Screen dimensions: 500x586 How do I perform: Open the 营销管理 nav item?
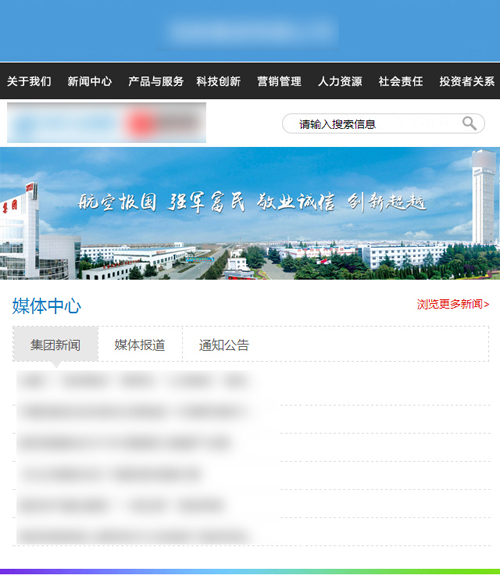click(x=279, y=81)
